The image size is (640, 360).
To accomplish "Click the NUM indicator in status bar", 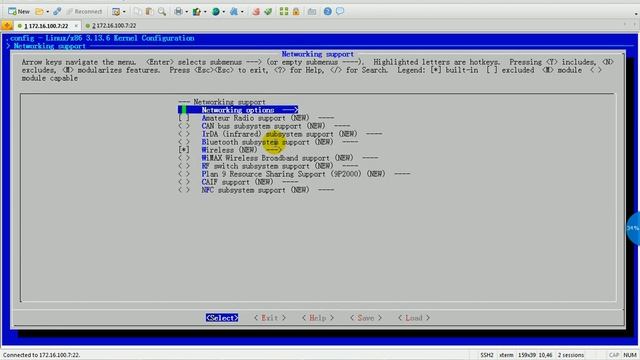I will 630,355.
